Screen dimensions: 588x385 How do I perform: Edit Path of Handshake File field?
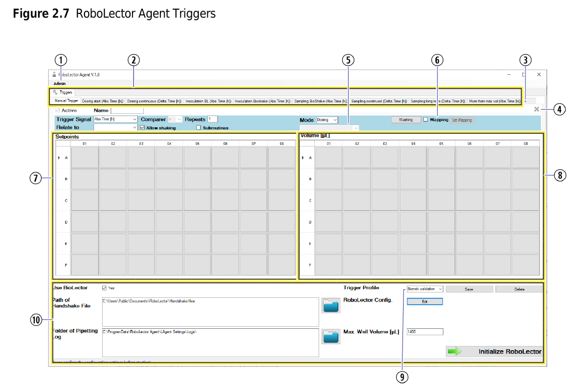tap(211, 312)
